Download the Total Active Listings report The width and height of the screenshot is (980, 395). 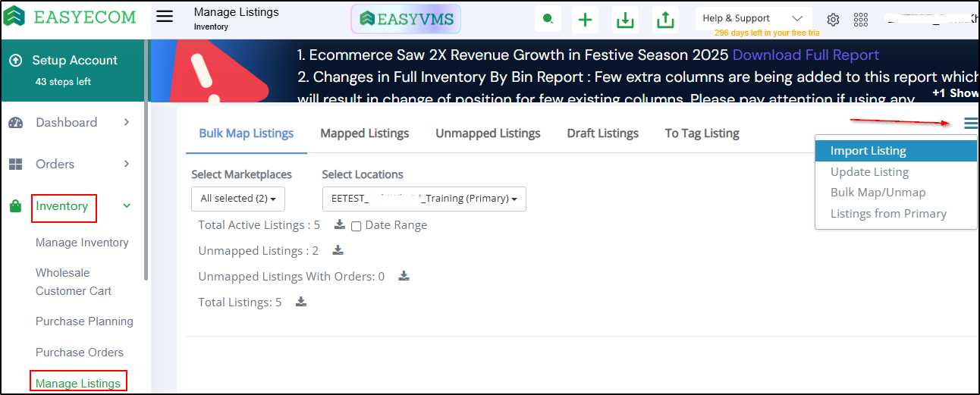pos(340,225)
